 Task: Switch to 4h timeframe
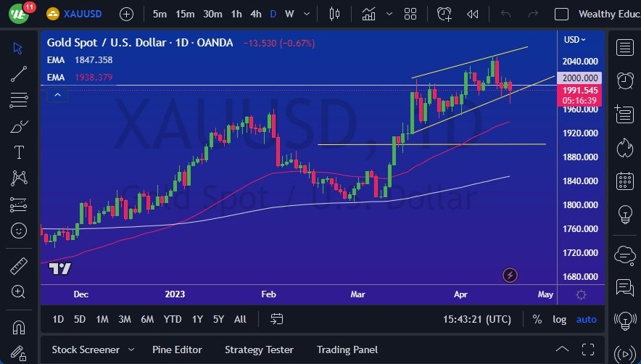point(256,14)
